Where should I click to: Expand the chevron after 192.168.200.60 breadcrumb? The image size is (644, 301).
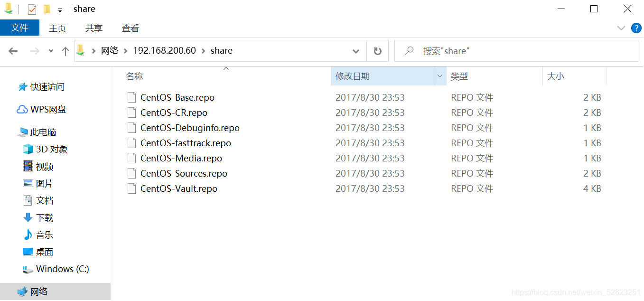coord(203,51)
